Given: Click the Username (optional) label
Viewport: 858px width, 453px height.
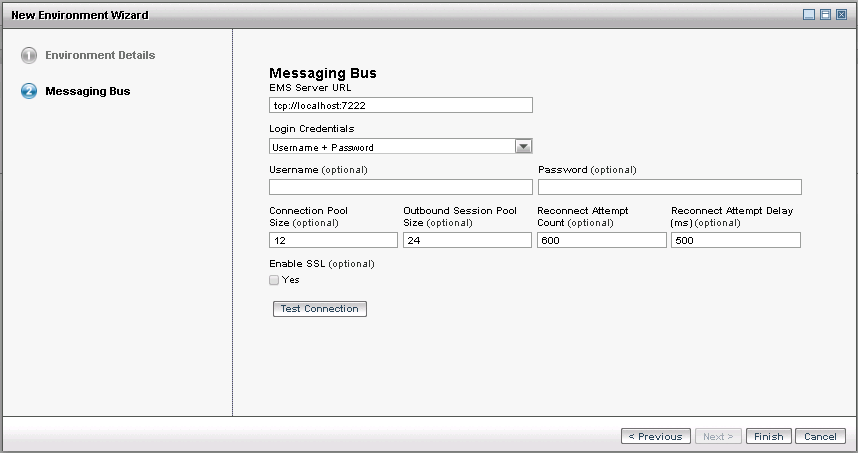Looking at the screenshot, I should tap(318, 170).
